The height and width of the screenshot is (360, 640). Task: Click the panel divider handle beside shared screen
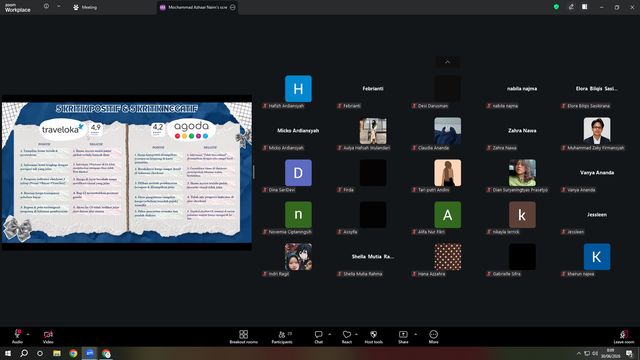pyautogui.click(x=253, y=172)
